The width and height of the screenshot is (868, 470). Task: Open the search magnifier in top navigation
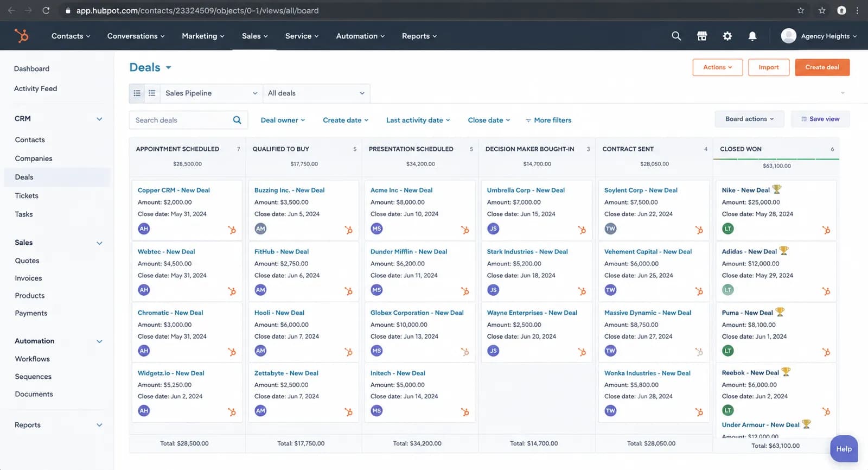point(676,36)
